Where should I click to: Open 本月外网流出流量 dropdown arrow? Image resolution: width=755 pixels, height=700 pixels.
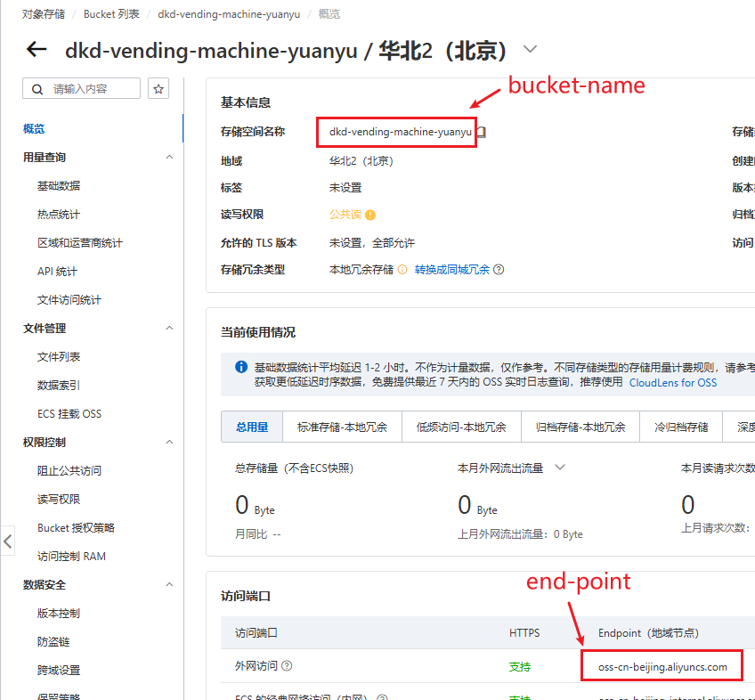(x=560, y=468)
